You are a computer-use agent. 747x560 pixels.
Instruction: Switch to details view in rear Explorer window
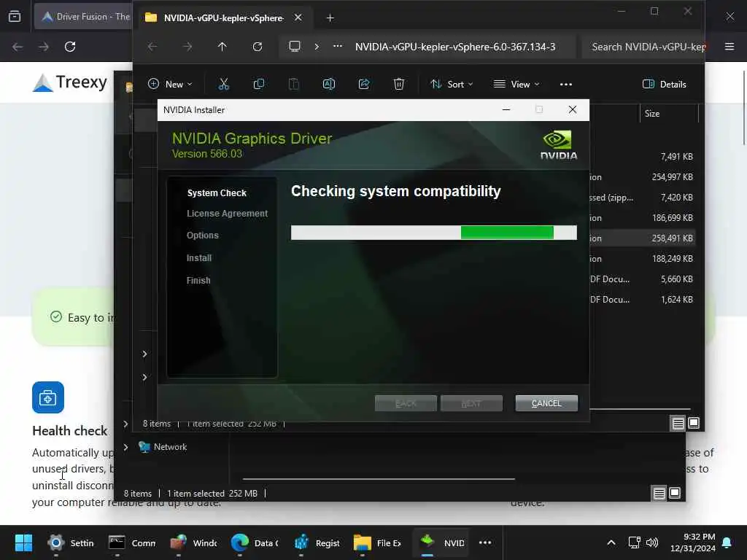point(659,494)
